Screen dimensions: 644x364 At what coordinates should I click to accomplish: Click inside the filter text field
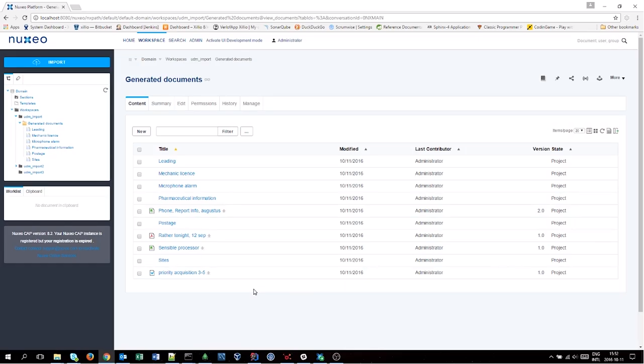click(187, 131)
